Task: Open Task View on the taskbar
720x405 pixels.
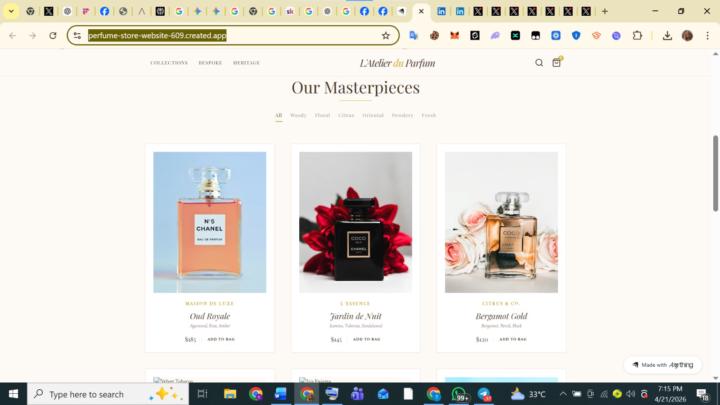Action: click(x=202, y=394)
